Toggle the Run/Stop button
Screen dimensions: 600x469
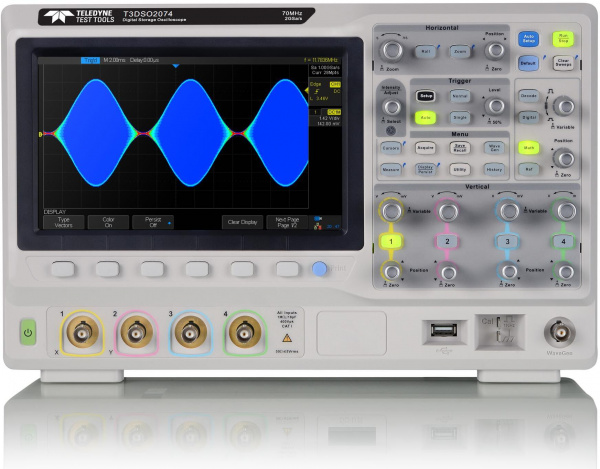(563, 39)
